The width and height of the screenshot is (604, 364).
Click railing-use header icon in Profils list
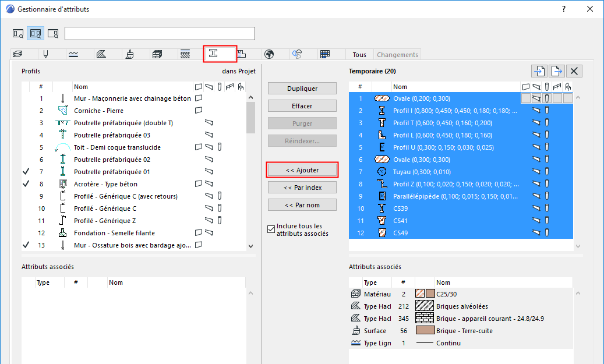(230, 87)
